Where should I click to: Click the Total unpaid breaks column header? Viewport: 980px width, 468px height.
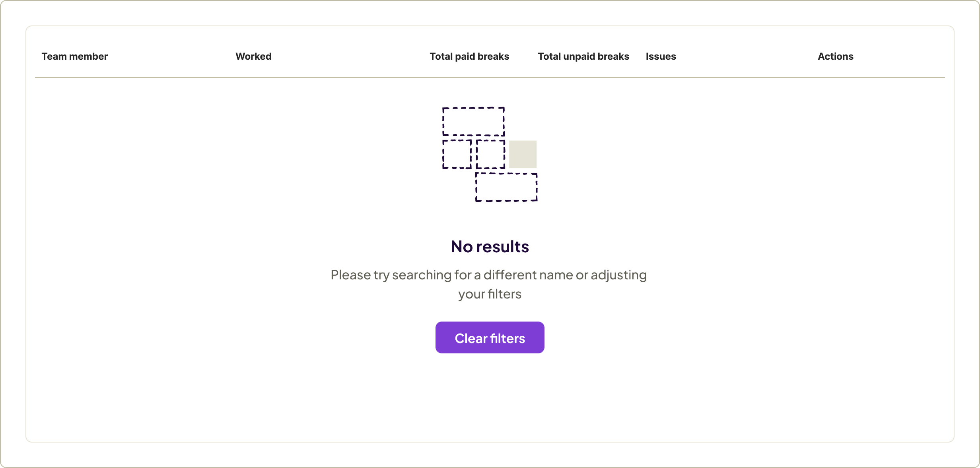coord(583,56)
